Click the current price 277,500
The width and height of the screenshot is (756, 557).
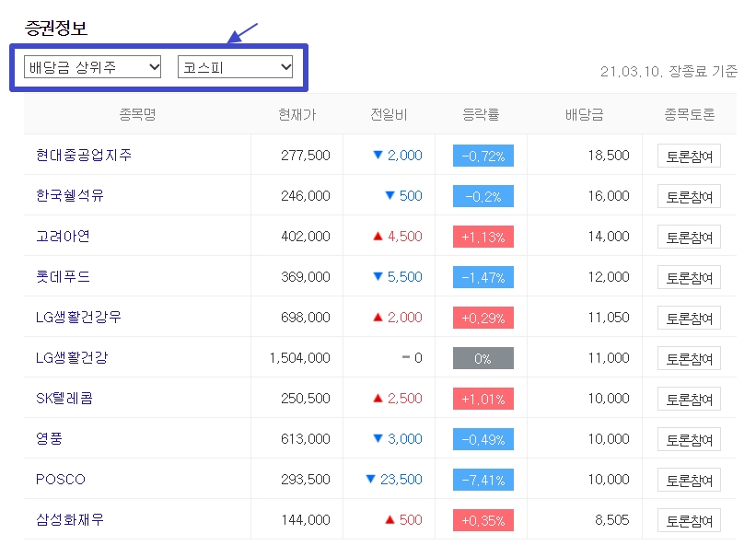tap(306, 156)
